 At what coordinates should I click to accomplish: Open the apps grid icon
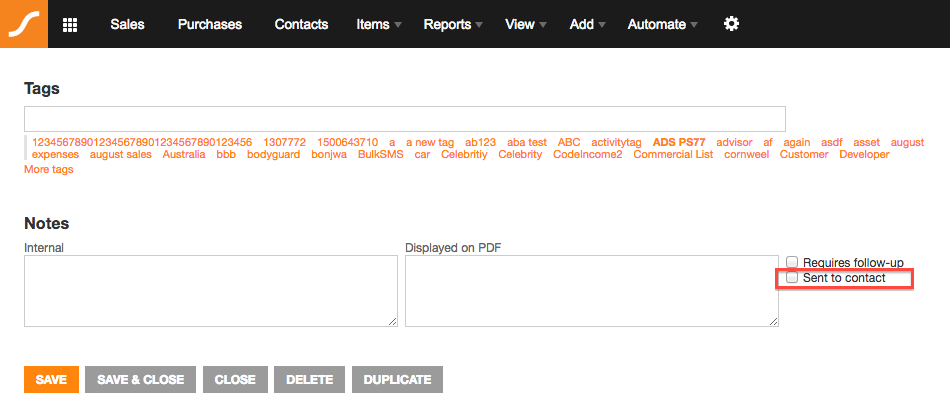tap(70, 24)
